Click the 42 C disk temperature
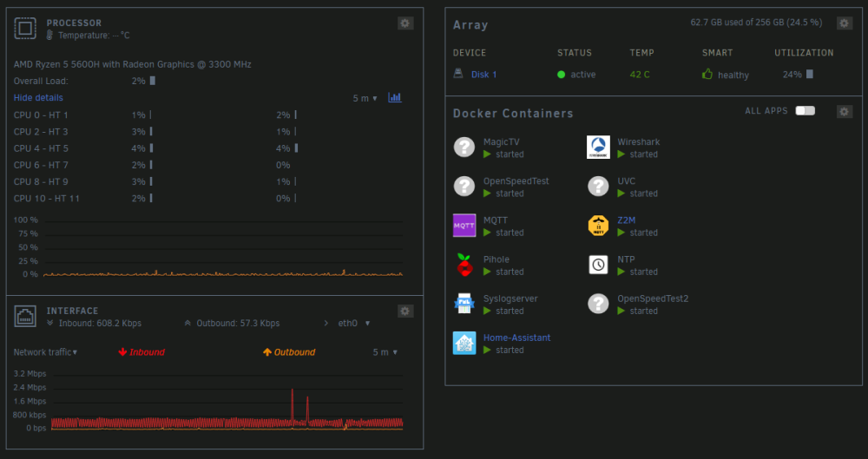The image size is (868, 459). [x=640, y=75]
